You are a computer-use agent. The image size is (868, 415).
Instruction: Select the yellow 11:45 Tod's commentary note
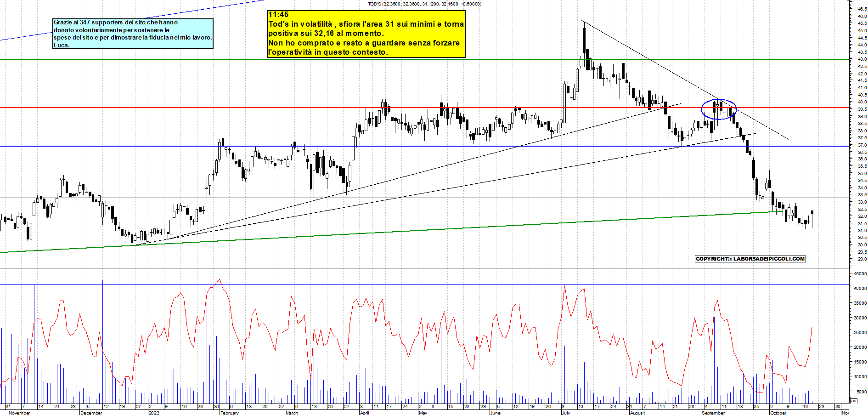click(366, 34)
